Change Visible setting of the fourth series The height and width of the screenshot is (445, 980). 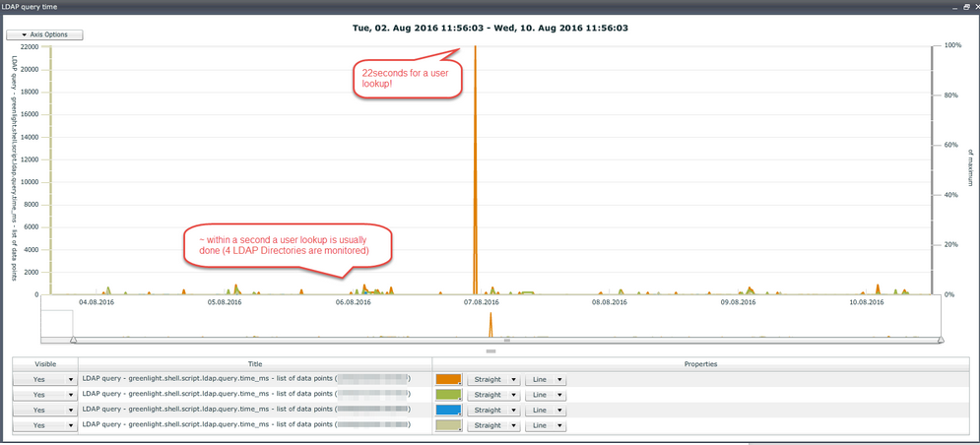coord(44,425)
